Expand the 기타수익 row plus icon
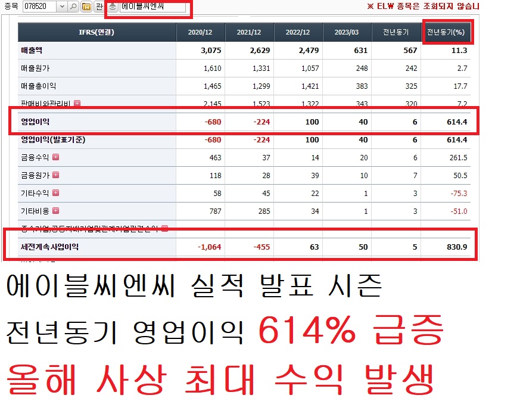520x420 pixels. [56, 193]
